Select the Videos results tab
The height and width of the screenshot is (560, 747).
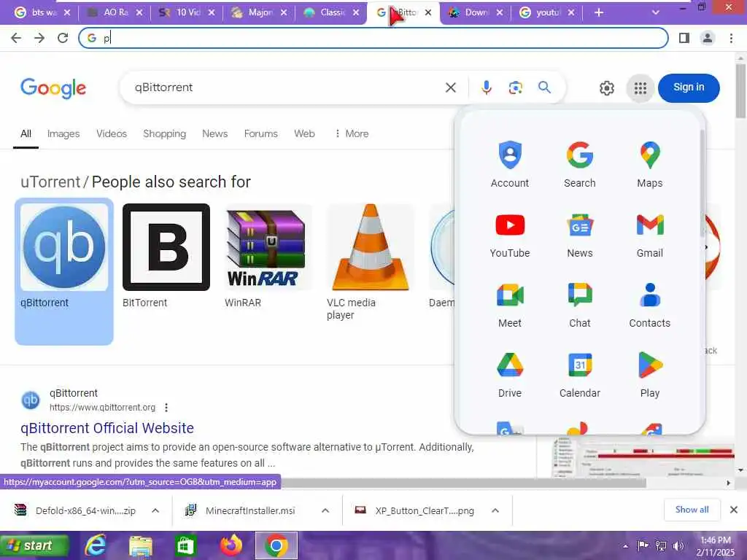coord(112,134)
